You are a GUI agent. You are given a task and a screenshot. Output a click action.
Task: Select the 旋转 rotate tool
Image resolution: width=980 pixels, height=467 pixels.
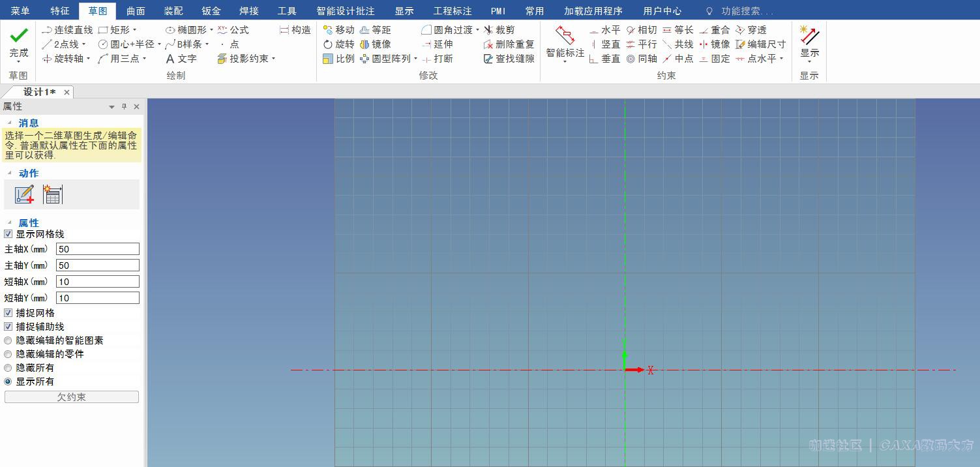(338, 44)
